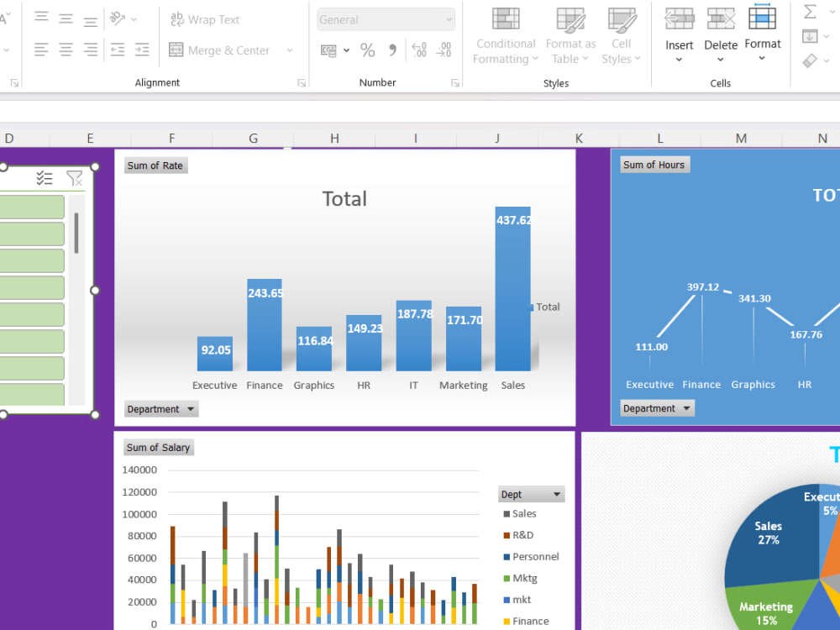This screenshot has width=840, height=630.
Task: Click the Mktg legend color swatch
Action: click(x=507, y=578)
